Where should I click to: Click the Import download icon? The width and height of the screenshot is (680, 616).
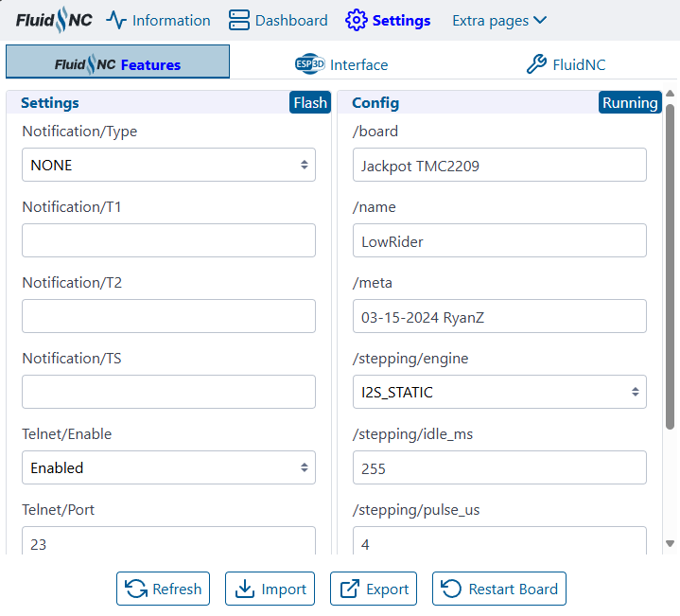pyautogui.click(x=245, y=589)
